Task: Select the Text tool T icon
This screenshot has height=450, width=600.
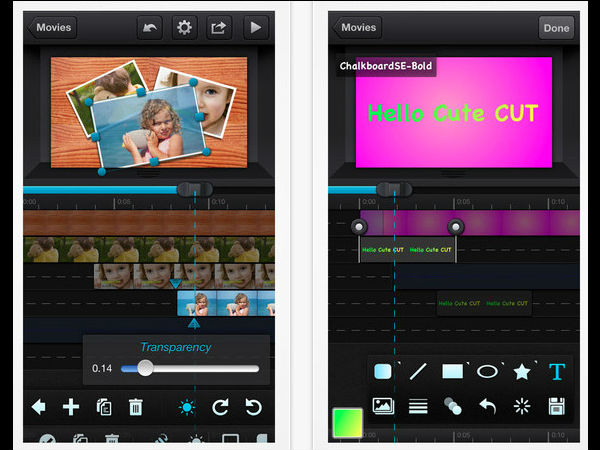Action: (557, 371)
